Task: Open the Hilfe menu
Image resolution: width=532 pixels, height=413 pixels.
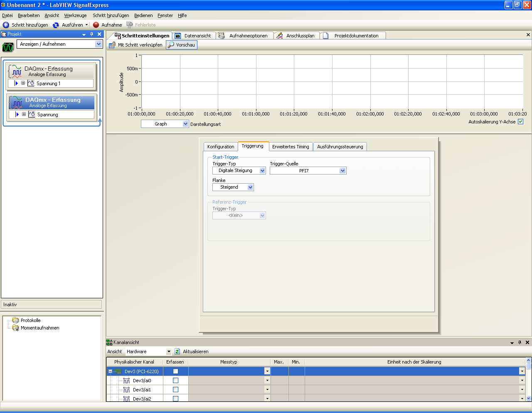Action: point(182,15)
